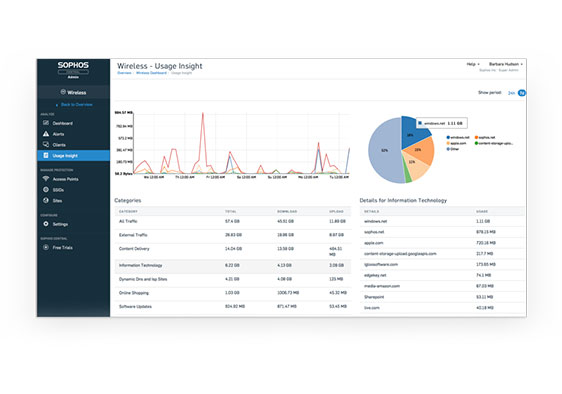Click the Sites globe icon
This screenshot has height=394, width=562.
[x=46, y=200]
